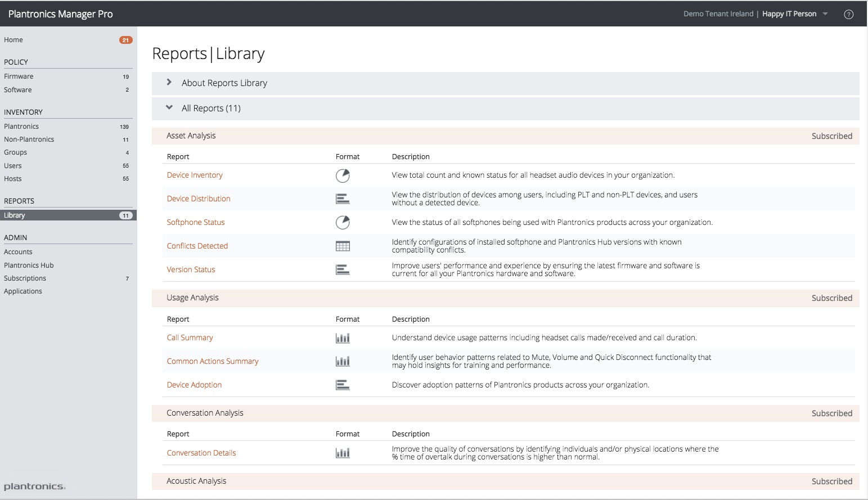Open Subscriptions admin page
The width and height of the screenshot is (868, 500).
pyautogui.click(x=25, y=278)
